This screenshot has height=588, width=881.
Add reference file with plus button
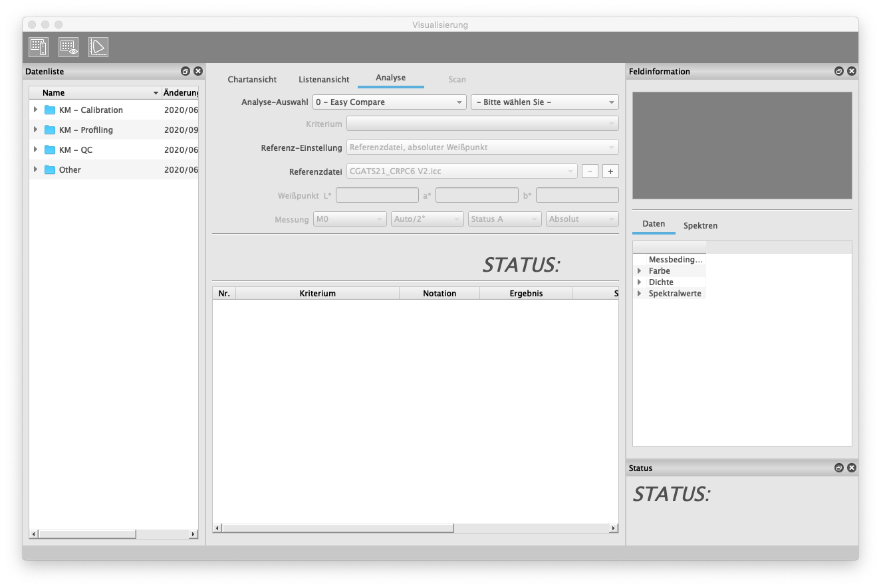(x=610, y=171)
